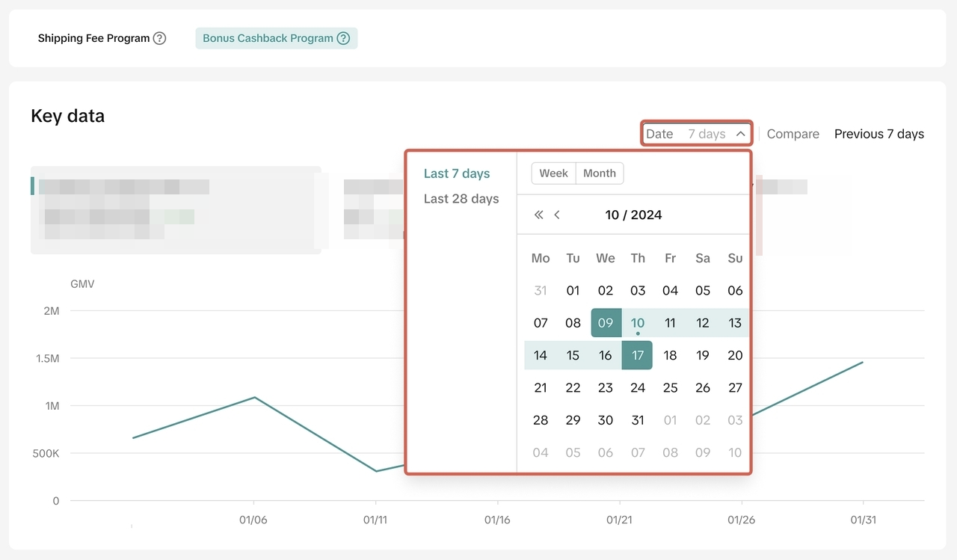957x560 pixels.
Task: Click the 10 / 2024 month header
Action: (x=633, y=215)
